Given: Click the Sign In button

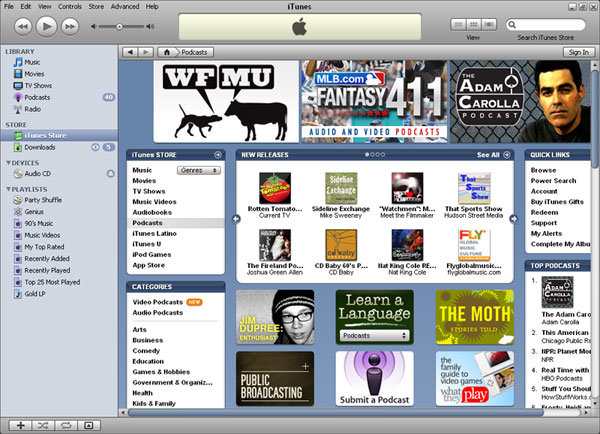Looking at the screenshot, I should (x=579, y=52).
